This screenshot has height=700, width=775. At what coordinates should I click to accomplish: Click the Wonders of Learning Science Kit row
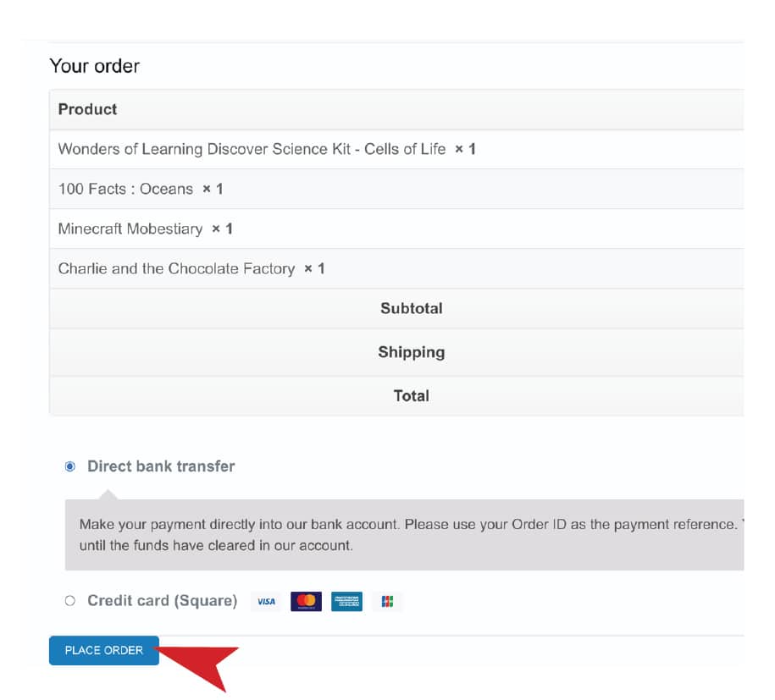click(x=396, y=149)
